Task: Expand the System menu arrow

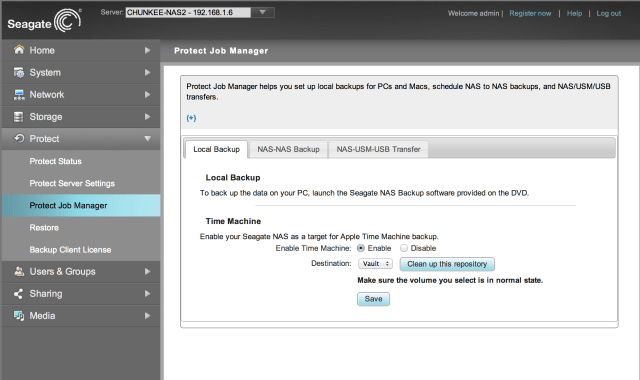Action: 147,72
